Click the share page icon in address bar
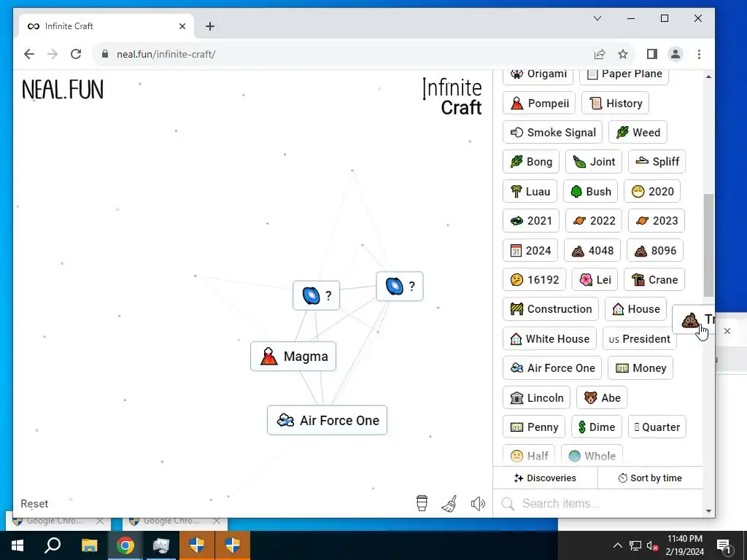This screenshot has width=747, height=560. tap(600, 54)
